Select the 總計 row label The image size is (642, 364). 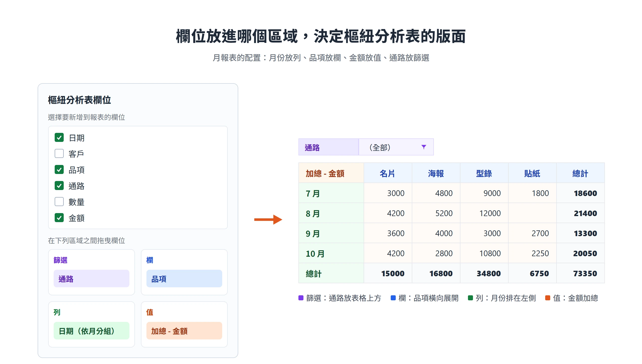(x=331, y=273)
